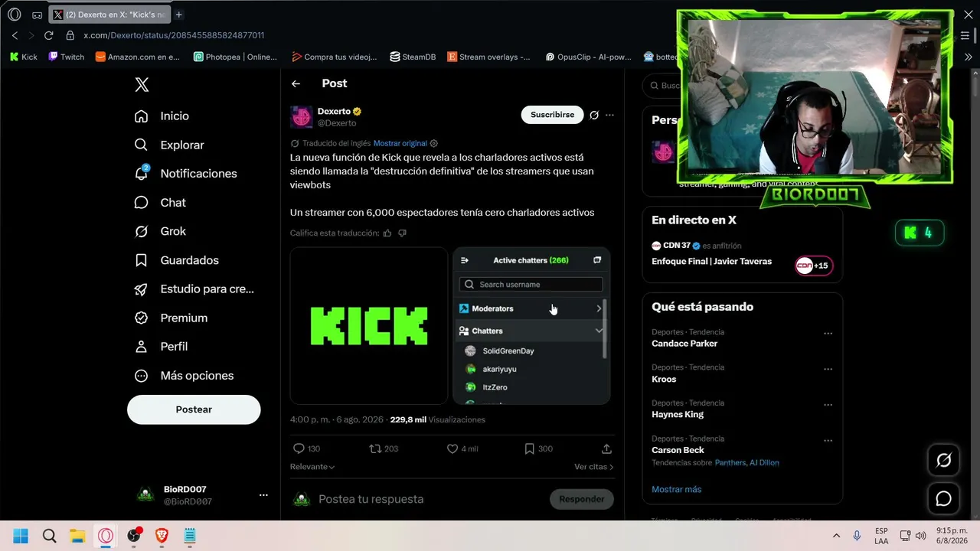The height and width of the screenshot is (551, 980).
Task: Open Brave browser from taskbar
Action: pyautogui.click(x=162, y=536)
